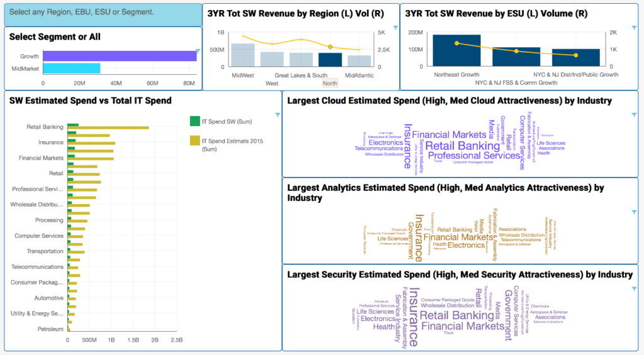Click the Retail Banking axis label
This screenshot has width=644, height=355.
coord(45,127)
